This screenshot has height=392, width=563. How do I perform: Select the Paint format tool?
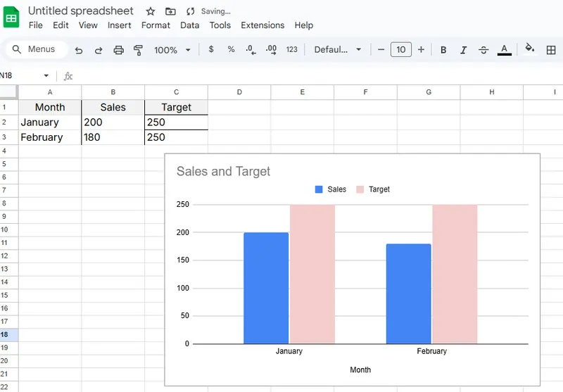(138, 50)
